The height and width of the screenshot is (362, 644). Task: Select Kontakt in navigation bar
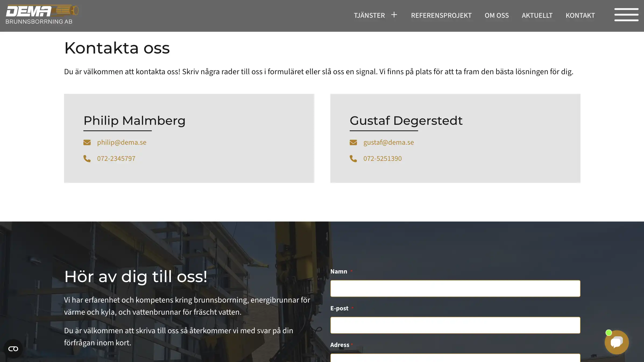(x=580, y=15)
